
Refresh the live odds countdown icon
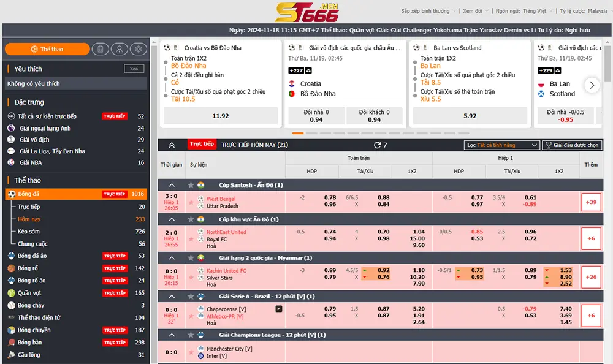pyautogui.click(x=377, y=145)
